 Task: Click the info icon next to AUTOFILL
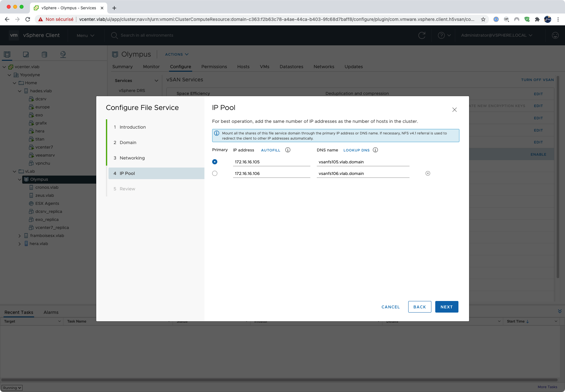(288, 150)
